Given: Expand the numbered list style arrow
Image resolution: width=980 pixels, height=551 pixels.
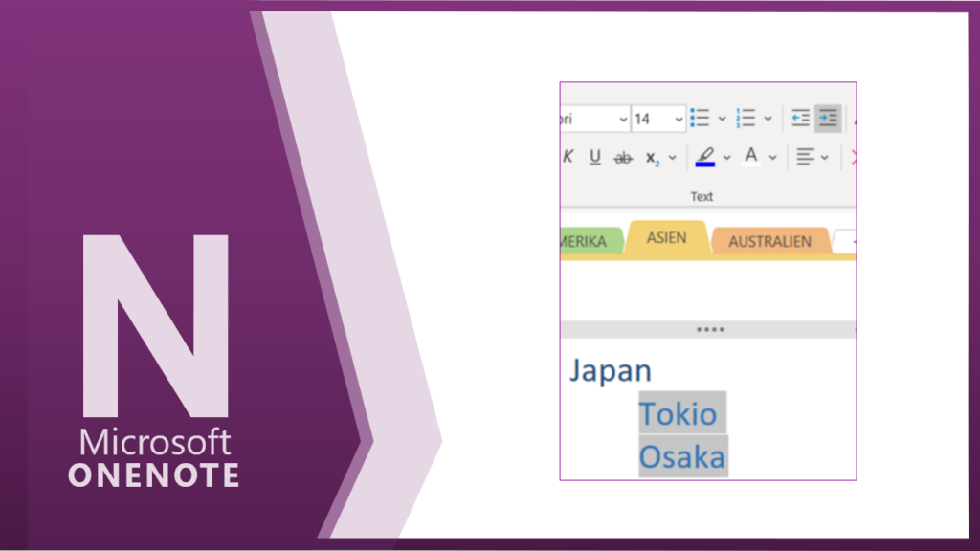Looking at the screenshot, I should click(x=768, y=119).
